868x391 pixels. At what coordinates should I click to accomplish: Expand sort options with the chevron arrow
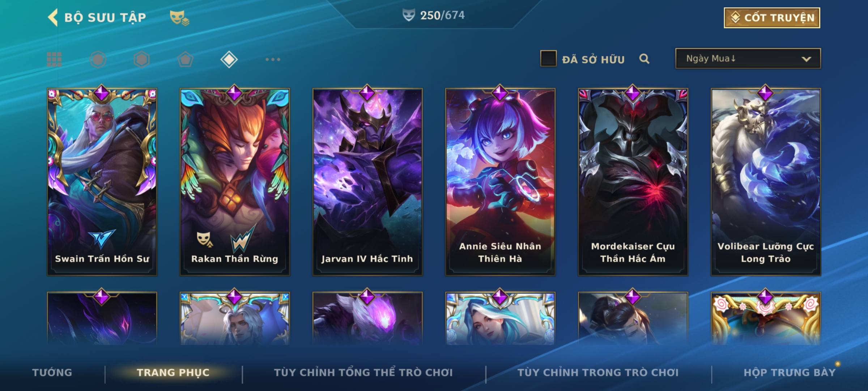[806, 59]
